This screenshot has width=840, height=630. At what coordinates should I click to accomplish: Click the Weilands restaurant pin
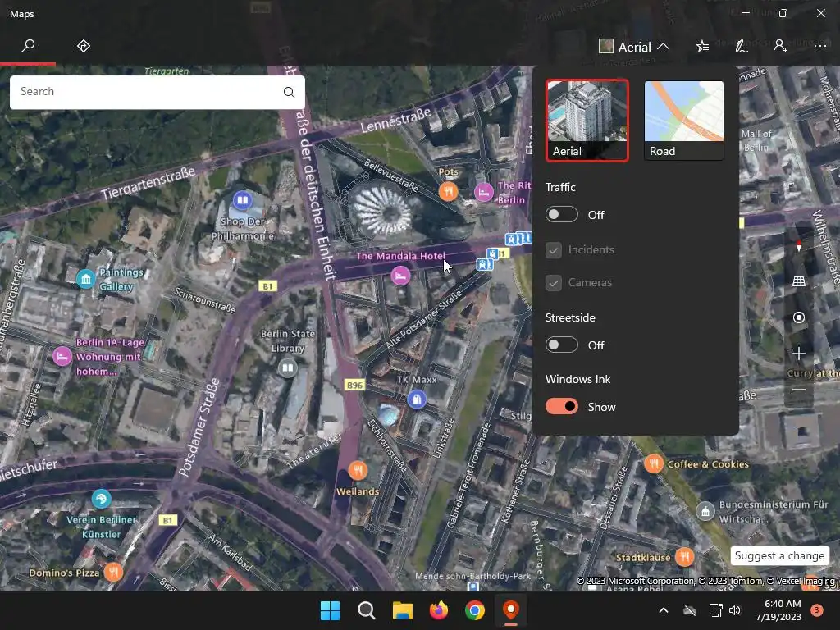358,471
